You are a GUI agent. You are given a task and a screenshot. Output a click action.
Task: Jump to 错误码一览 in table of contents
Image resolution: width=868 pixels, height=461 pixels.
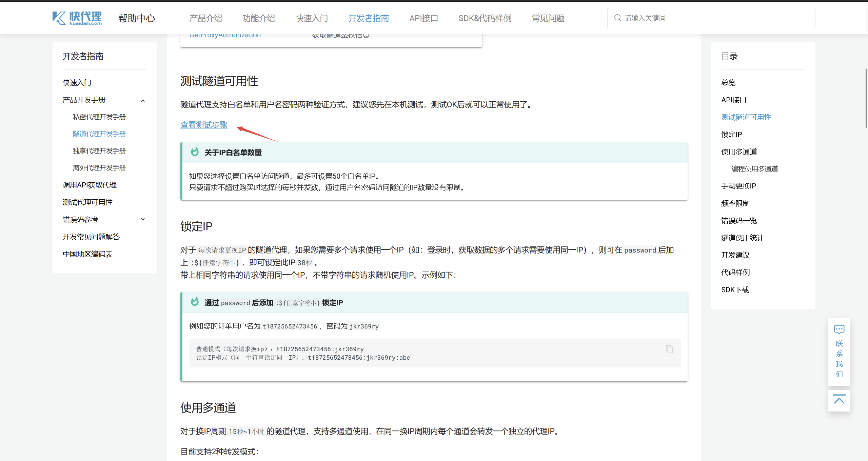click(739, 221)
